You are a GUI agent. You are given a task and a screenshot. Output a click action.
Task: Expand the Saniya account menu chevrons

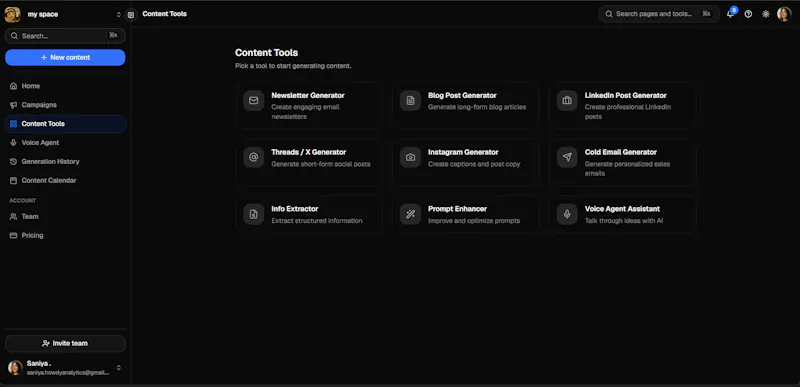118,368
